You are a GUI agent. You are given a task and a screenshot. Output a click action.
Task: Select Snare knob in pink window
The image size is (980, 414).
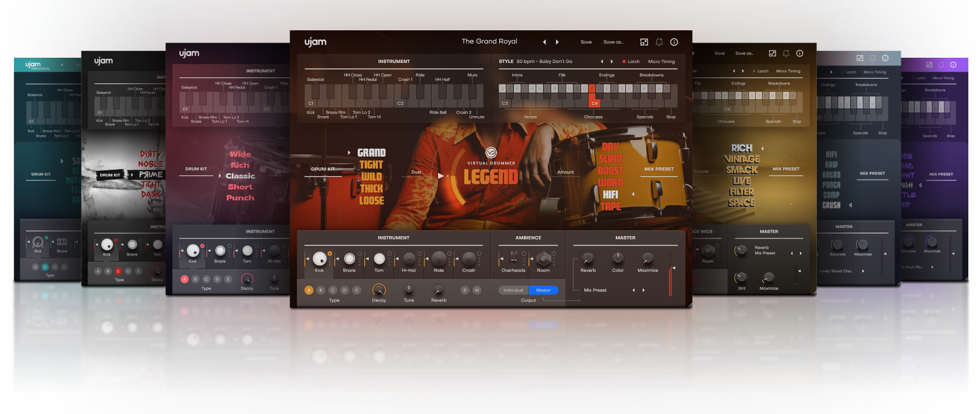(220, 251)
